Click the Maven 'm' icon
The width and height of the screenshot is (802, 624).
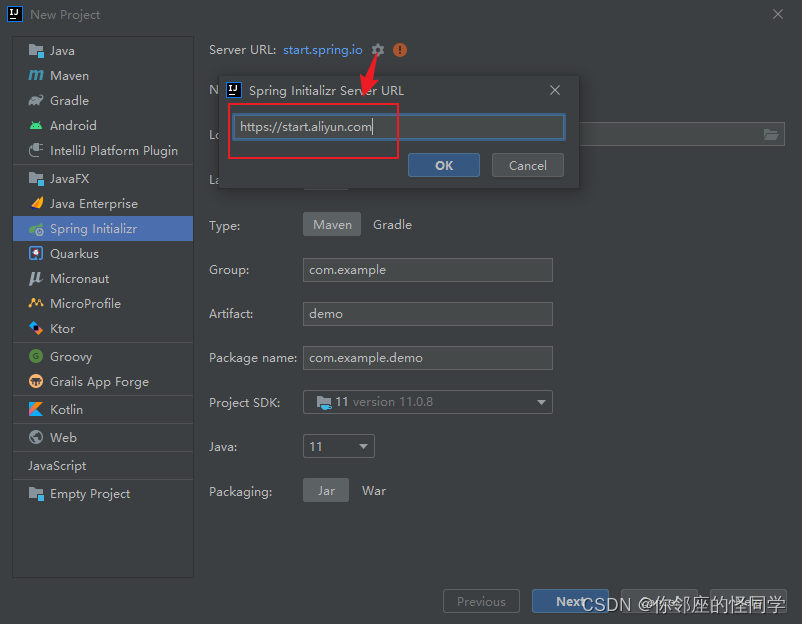click(36, 75)
